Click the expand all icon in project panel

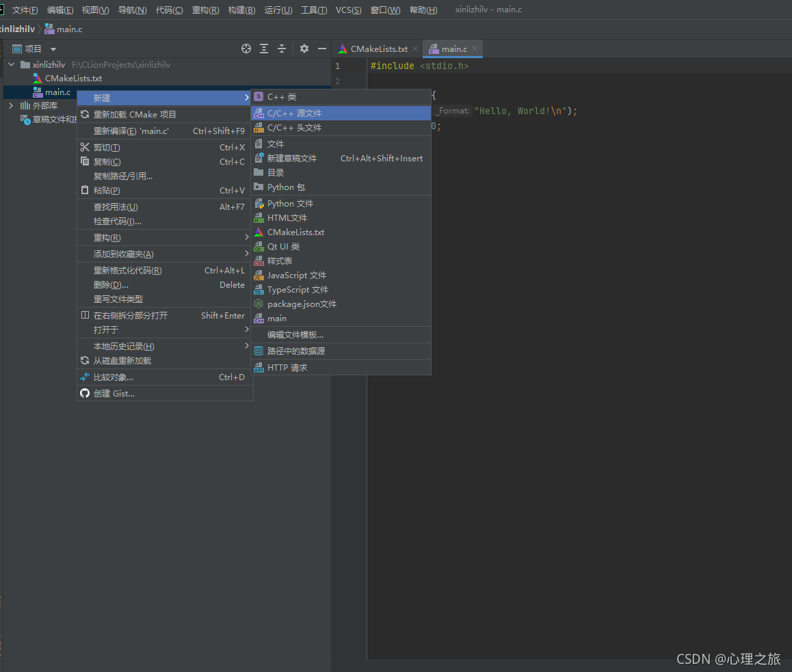click(264, 49)
